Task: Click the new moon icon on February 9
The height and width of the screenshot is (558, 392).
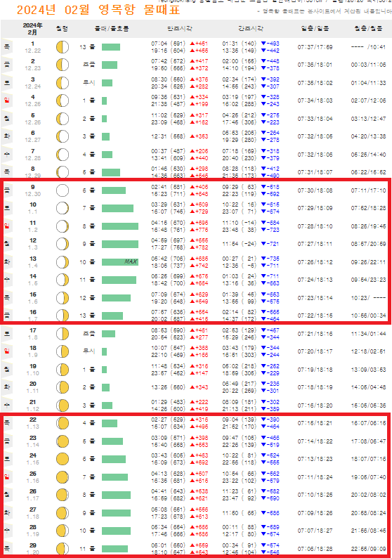Action: point(63,190)
